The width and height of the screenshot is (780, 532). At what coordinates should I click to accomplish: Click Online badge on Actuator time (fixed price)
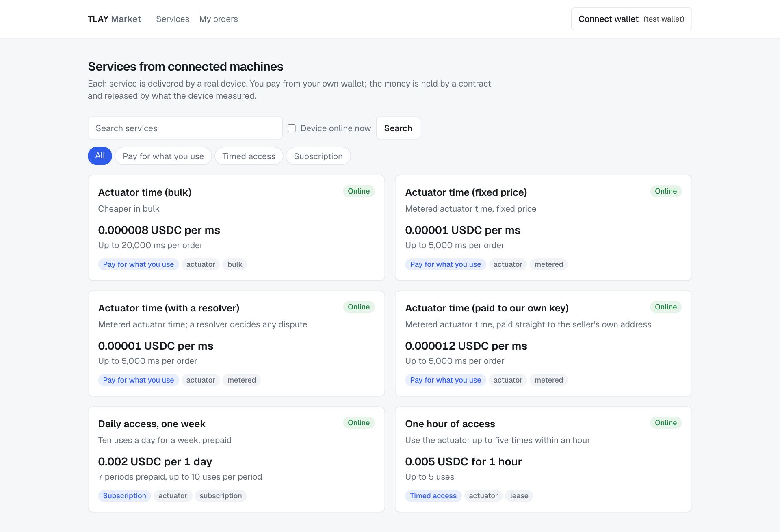pyautogui.click(x=666, y=191)
